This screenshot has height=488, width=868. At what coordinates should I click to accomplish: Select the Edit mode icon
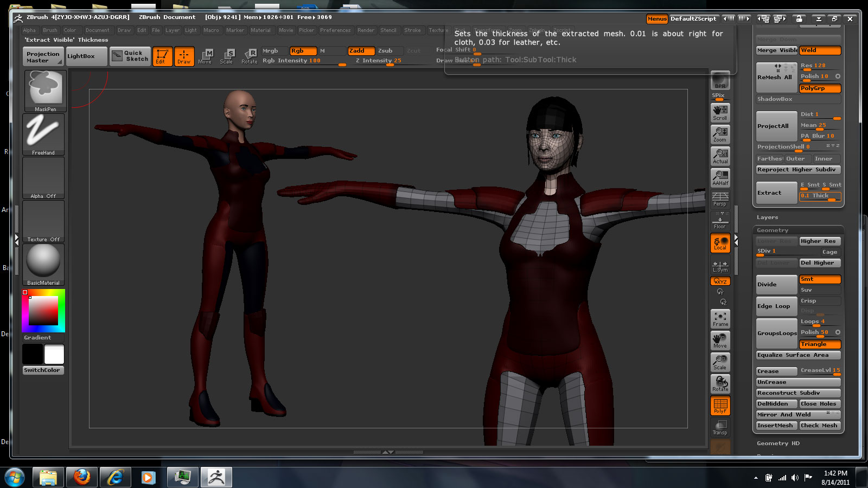click(162, 56)
